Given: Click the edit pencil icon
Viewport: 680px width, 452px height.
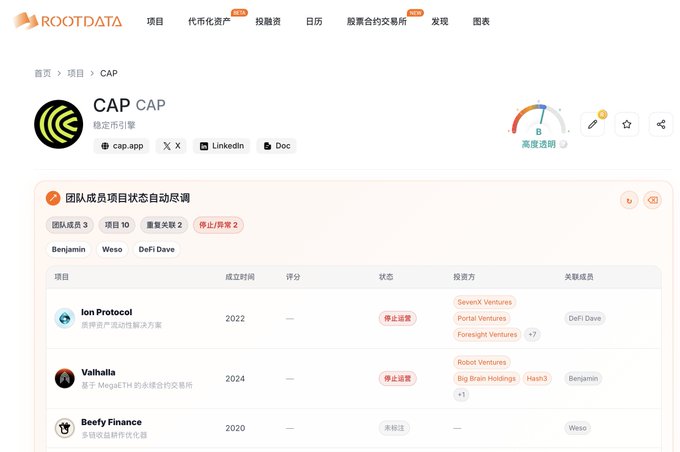Looking at the screenshot, I should tap(592, 124).
